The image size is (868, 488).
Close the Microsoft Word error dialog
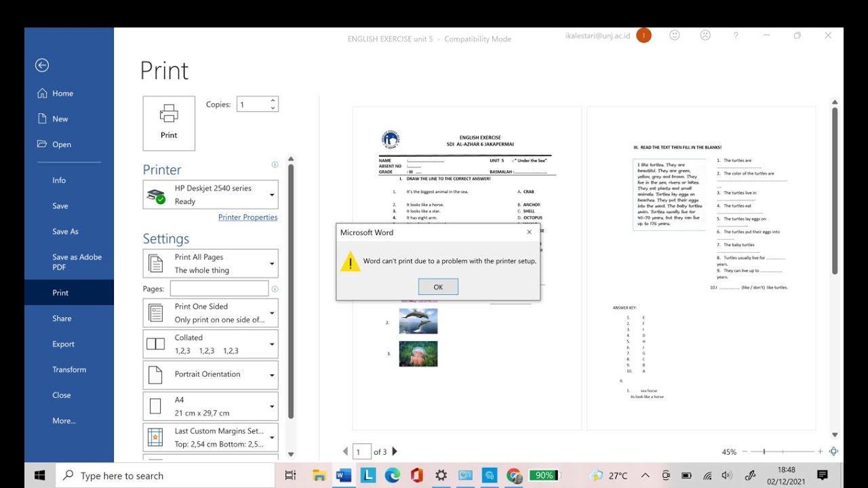click(530, 232)
